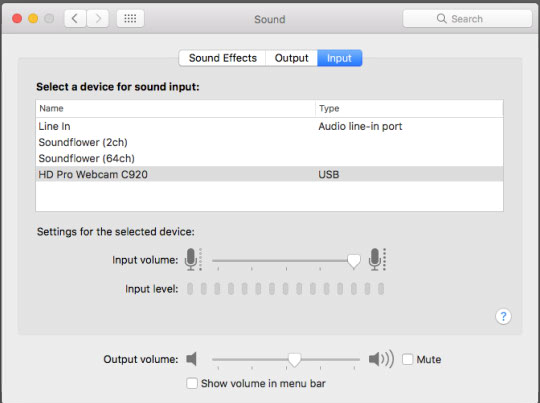Click the Input volume slider thumb

click(x=353, y=261)
